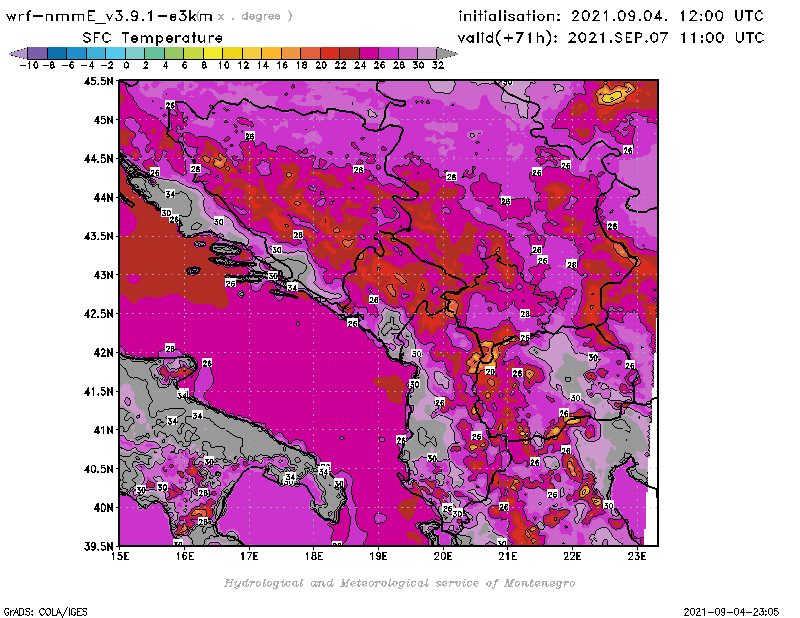Click the latitude label '40N'
The height and width of the screenshot is (618, 800).
[x=104, y=508]
